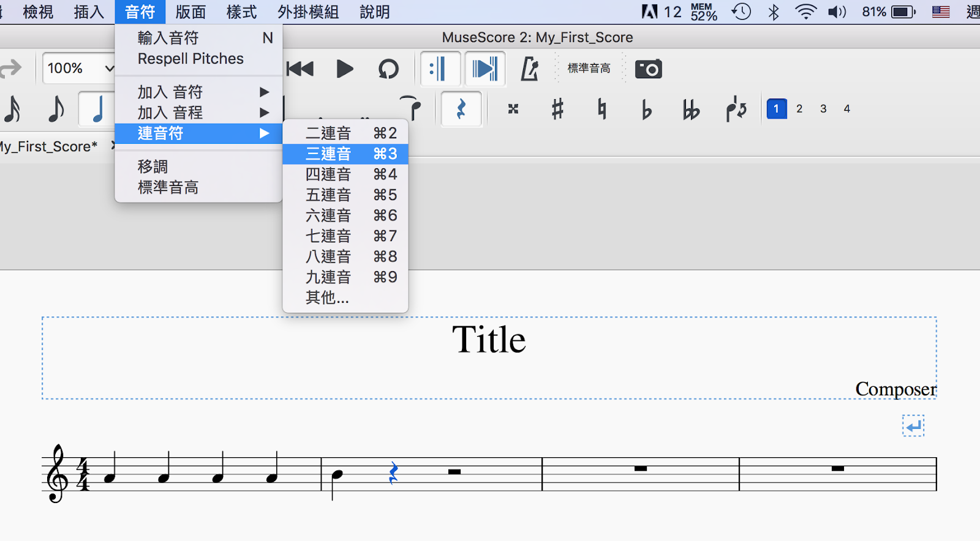Toggle the rest input button
Image resolution: width=980 pixels, height=541 pixels.
[x=461, y=110]
